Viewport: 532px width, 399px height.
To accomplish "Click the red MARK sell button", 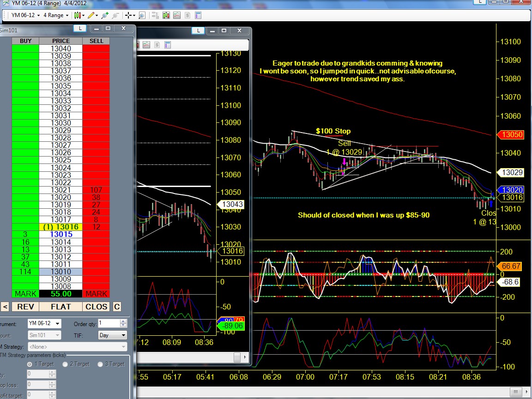I will (x=96, y=294).
